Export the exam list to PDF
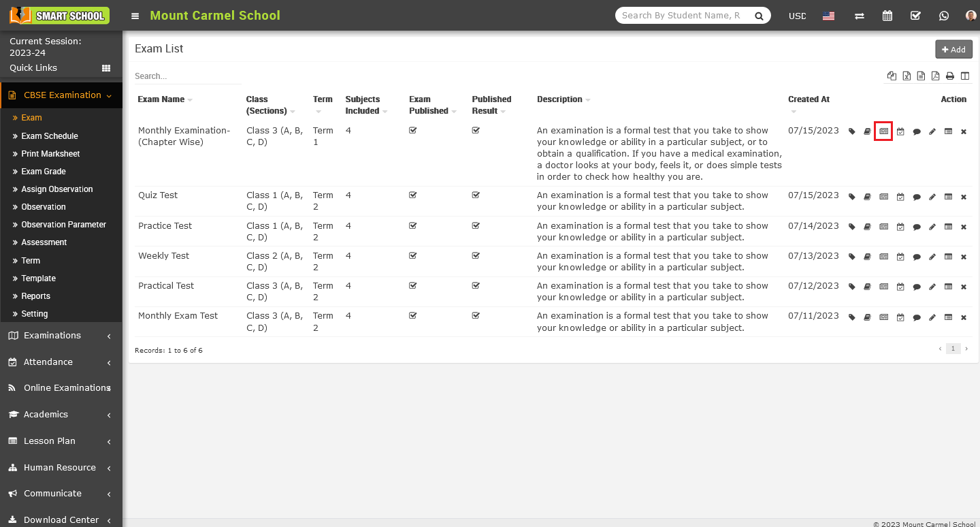The image size is (980, 527). click(935, 76)
